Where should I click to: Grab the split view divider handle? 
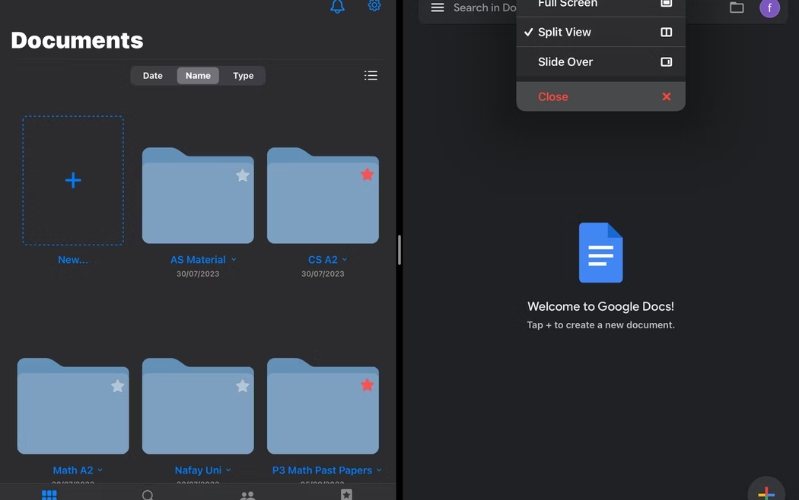click(400, 250)
